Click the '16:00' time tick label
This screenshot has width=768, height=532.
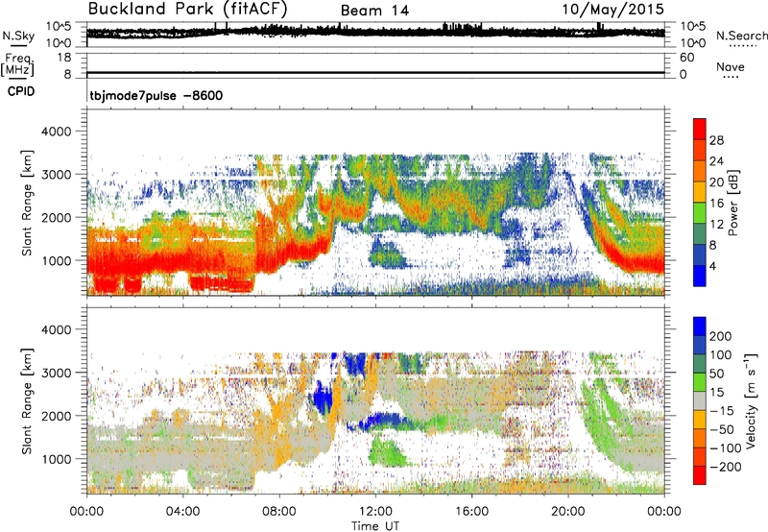click(471, 511)
